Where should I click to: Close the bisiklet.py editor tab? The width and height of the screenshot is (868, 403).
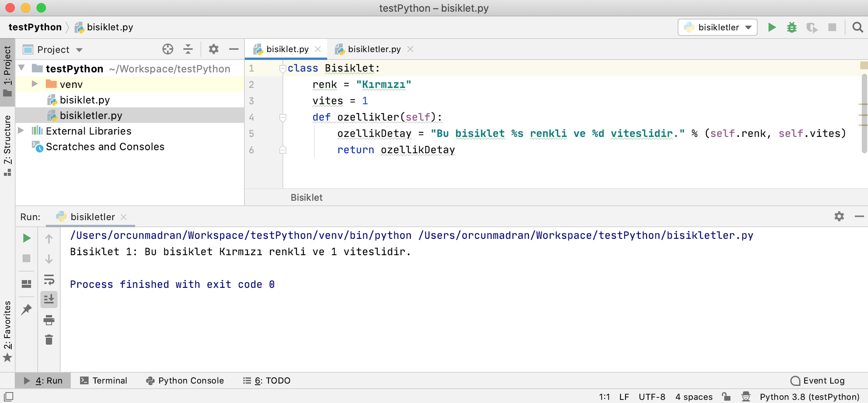[x=318, y=49]
